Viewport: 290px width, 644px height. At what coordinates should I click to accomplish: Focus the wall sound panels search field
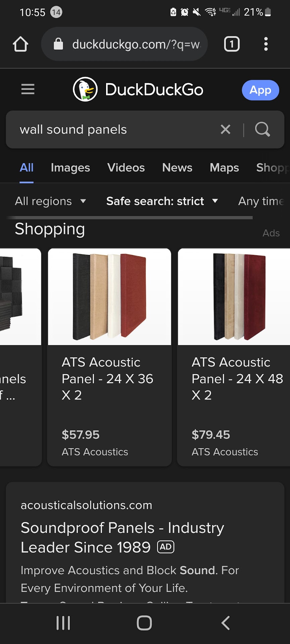111,129
